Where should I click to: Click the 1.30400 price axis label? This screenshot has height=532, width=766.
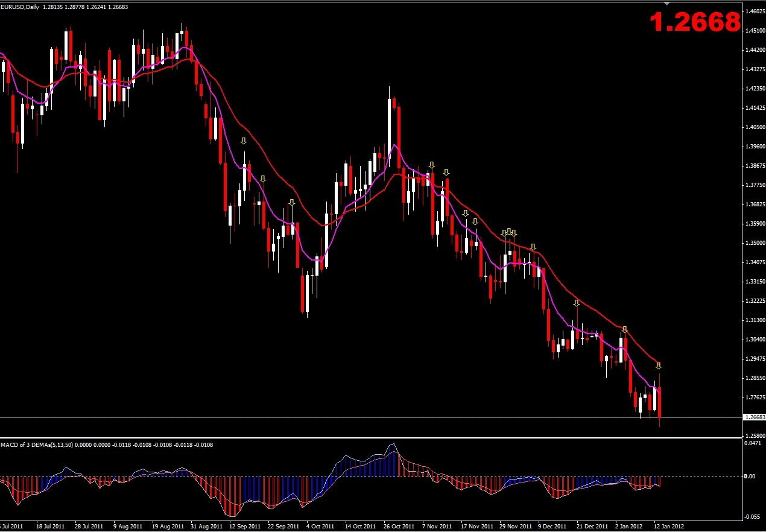coord(755,340)
